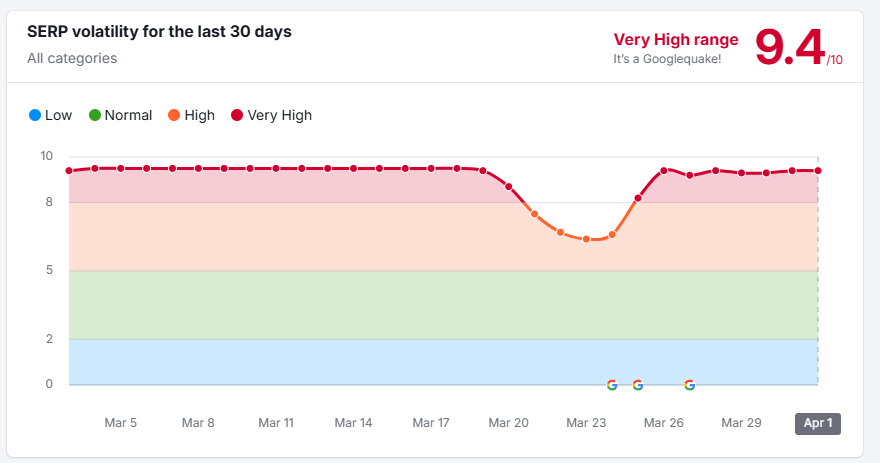Select the data point above Mar 20
The width and height of the screenshot is (880, 463).
tap(509, 187)
